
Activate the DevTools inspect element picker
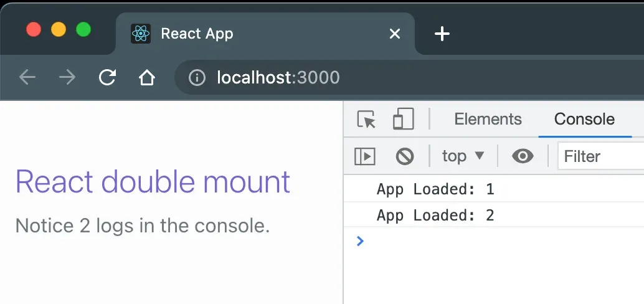[x=366, y=119]
